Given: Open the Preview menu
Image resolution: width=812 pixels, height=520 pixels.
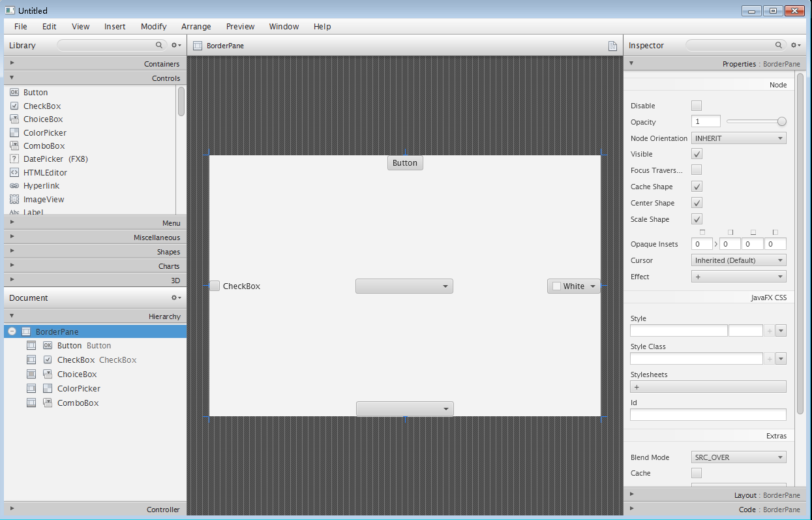Looking at the screenshot, I should click(x=240, y=27).
